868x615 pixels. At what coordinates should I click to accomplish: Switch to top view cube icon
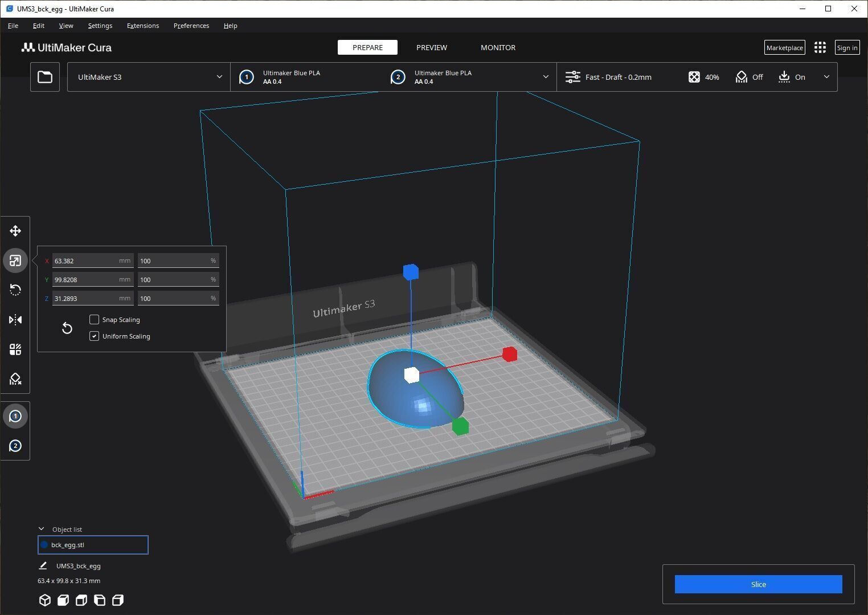pyautogui.click(x=81, y=600)
